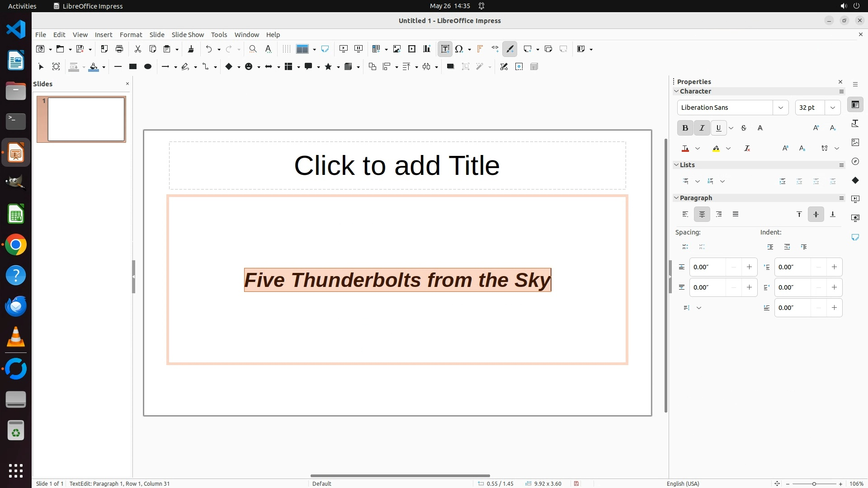Click the Strikethrough formatting icon

744,128
